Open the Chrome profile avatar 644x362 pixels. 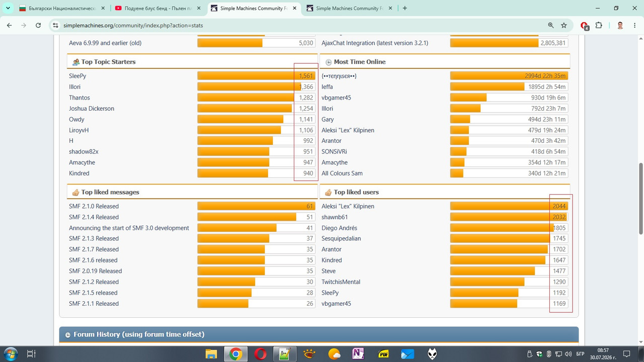tap(620, 25)
